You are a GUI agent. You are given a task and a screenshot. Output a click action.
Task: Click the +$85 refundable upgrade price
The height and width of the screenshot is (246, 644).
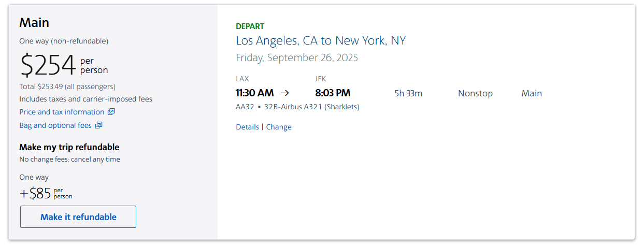pos(35,193)
